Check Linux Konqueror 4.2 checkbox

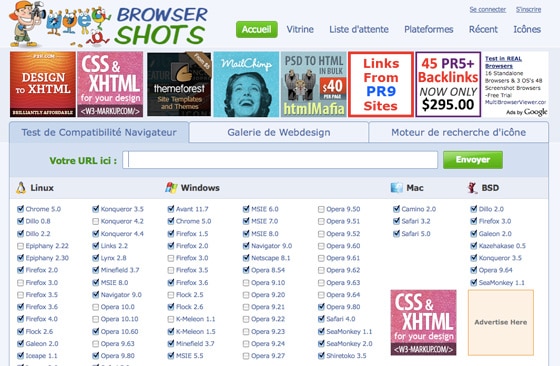tap(95, 221)
